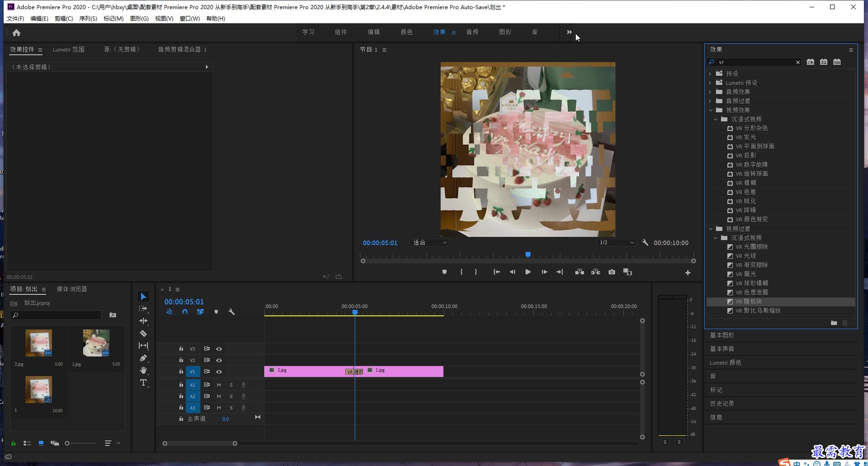
Task: Select the VR 数字故障 effect
Action: point(752,165)
